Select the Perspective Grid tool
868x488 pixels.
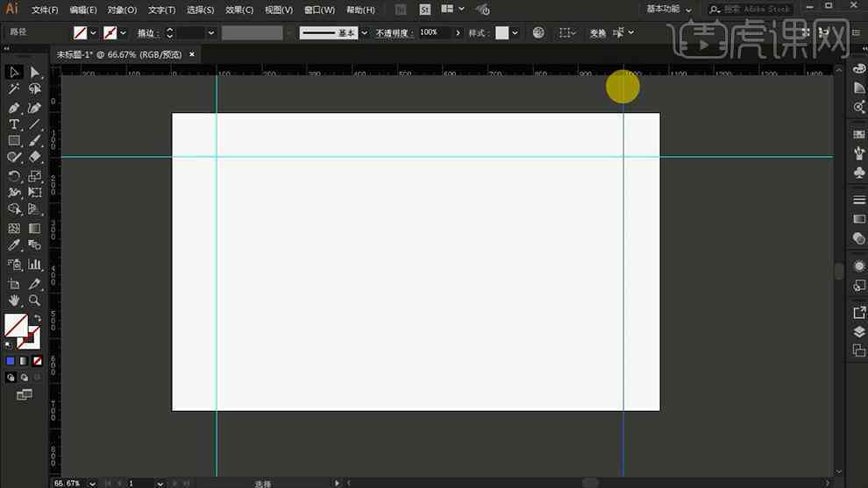[x=34, y=209]
